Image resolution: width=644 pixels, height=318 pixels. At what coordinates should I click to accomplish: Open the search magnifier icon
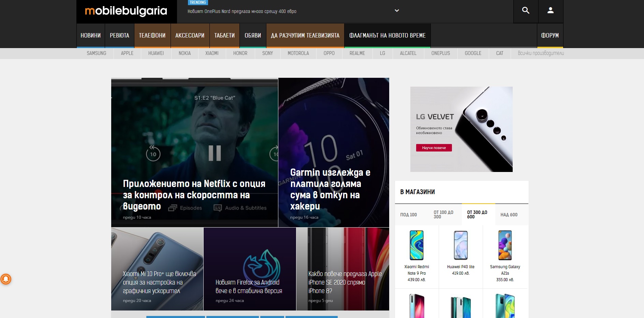coord(526,11)
